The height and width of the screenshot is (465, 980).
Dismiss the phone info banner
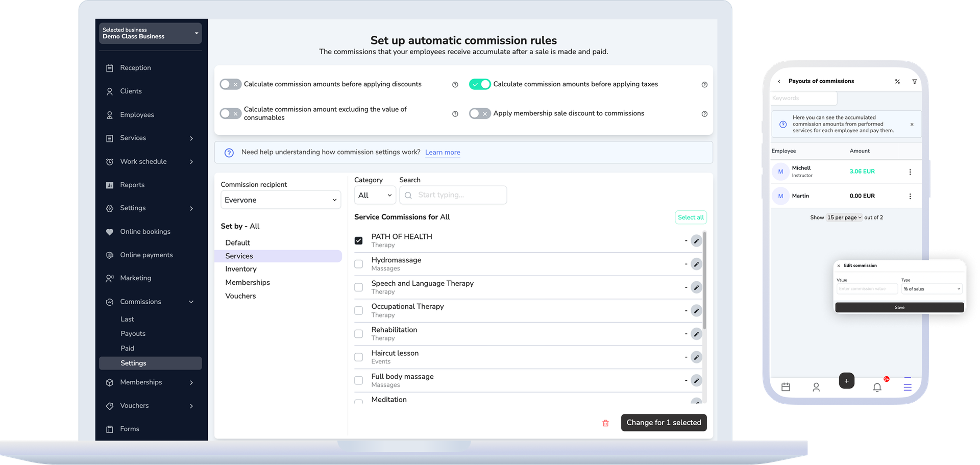912,125
